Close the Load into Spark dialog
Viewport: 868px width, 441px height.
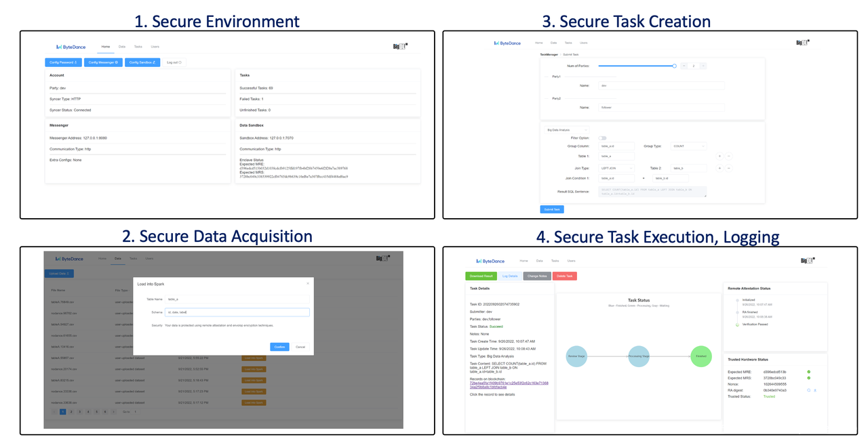[x=307, y=283]
